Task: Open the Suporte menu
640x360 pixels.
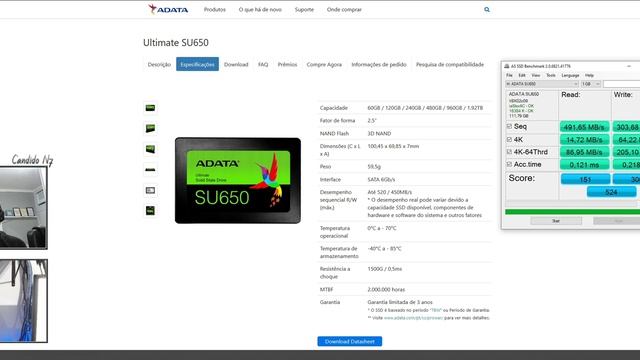Action: point(304,9)
